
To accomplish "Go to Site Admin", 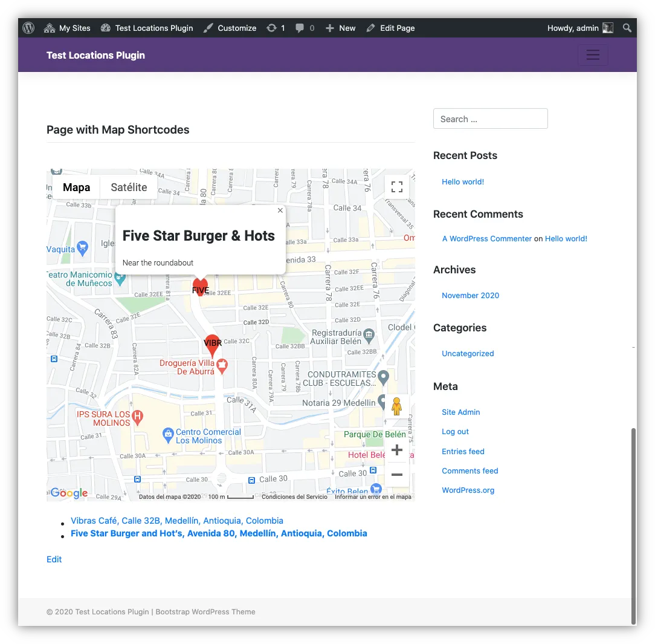I will 461,412.
